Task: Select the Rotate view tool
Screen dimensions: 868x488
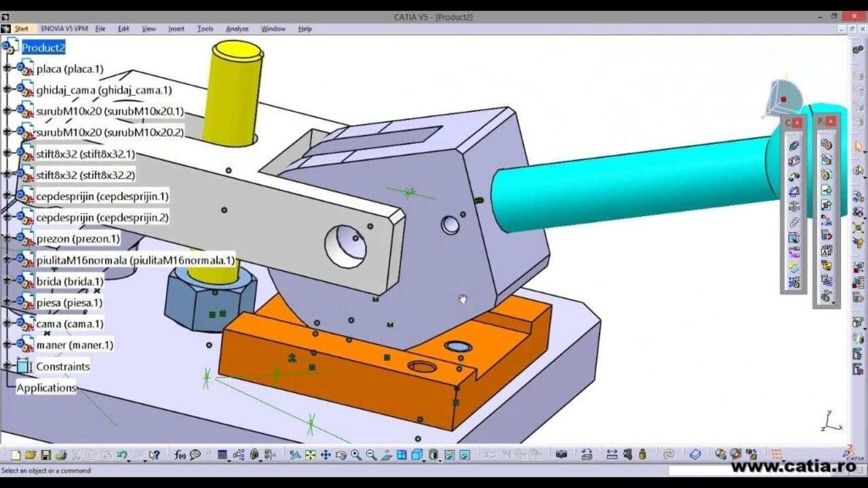Action: pos(341,455)
